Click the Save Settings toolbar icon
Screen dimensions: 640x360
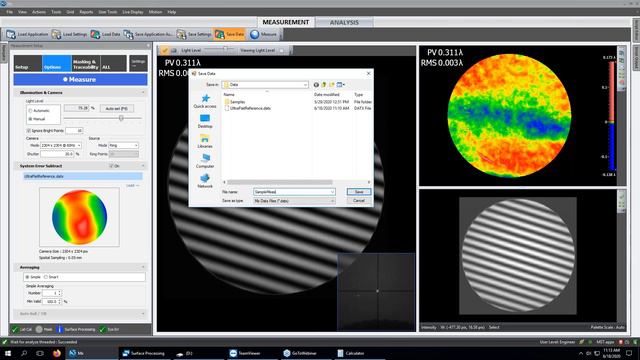181,34
